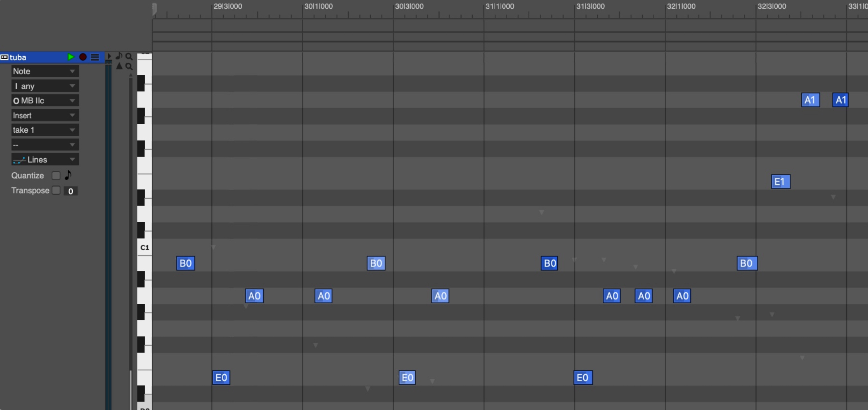Image resolution: width=868 pixels, height=410 pixels.
Task: Click the C1 key on piano keyboard
Action: [x=144, y=247]
